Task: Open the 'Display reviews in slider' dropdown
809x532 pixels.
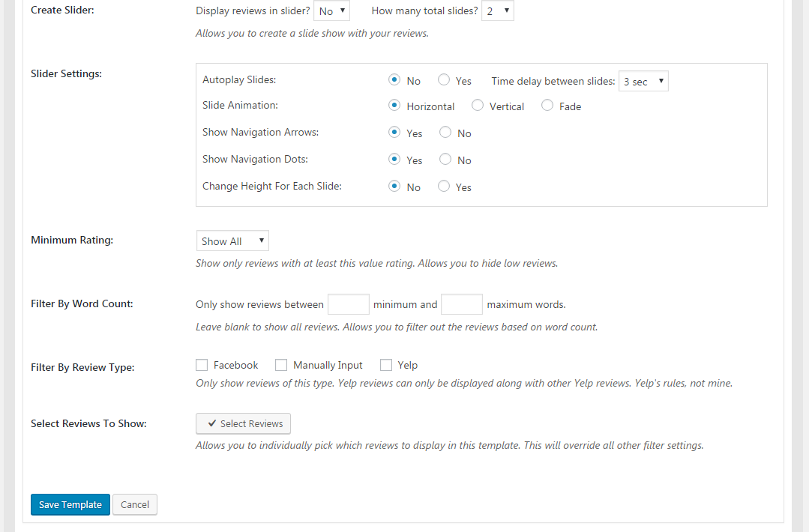Action: [331, 11]
